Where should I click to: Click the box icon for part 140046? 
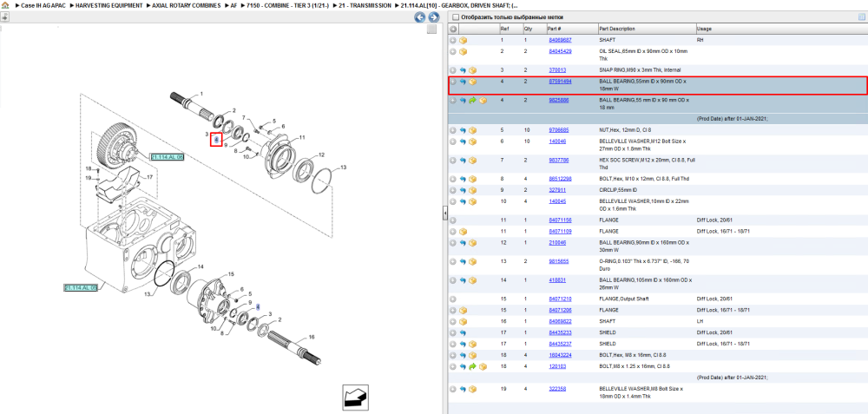[473, 141]
